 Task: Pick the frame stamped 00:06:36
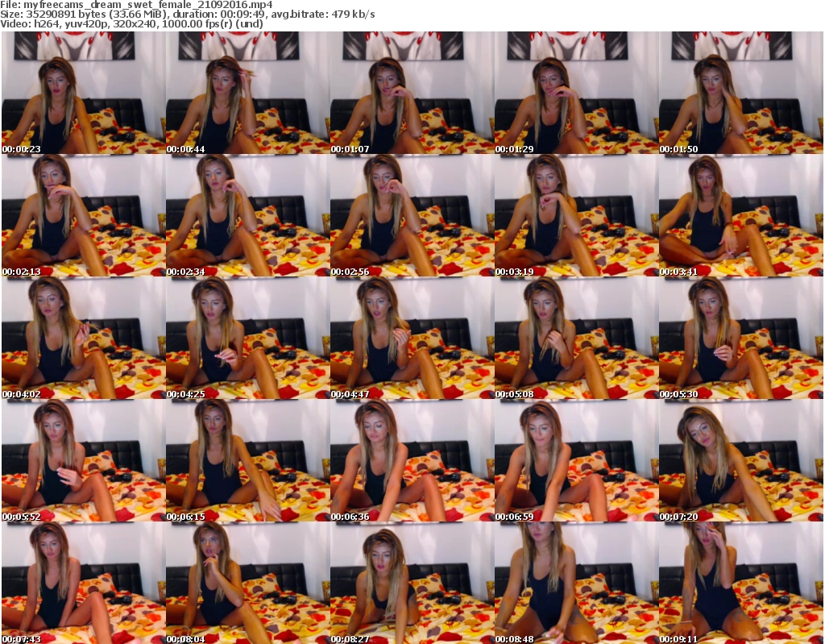click(x=412, y=460)
